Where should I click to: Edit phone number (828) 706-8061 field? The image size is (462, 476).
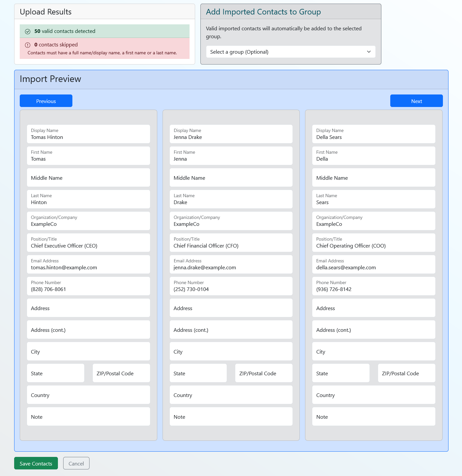pyautogui.click(x=89, y=286)
